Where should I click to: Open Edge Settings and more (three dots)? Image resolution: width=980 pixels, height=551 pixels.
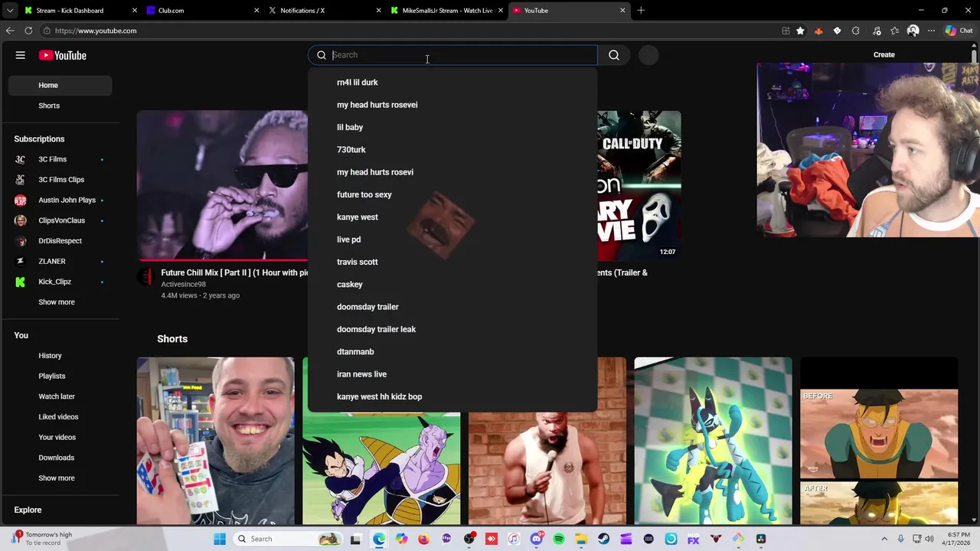931,31
